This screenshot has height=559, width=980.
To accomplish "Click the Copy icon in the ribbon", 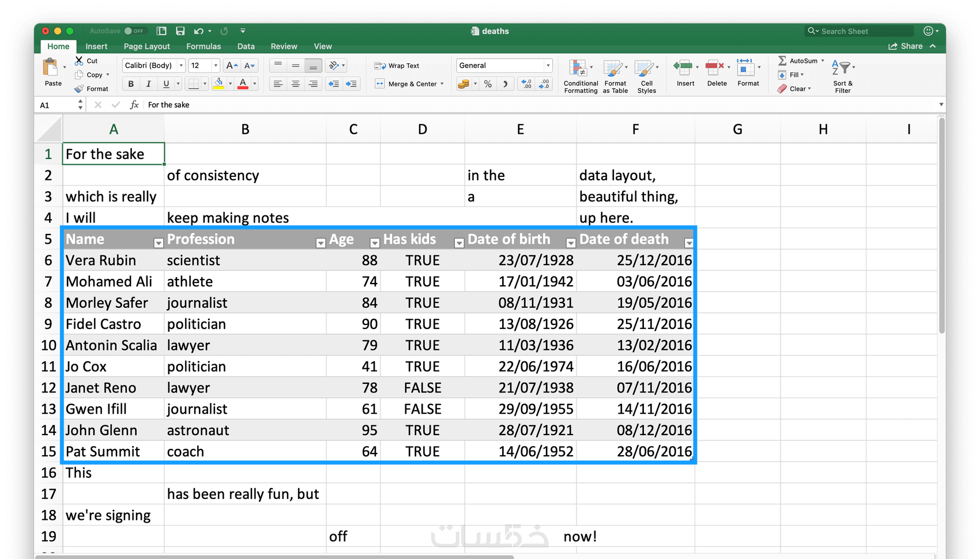I will coord(80,75).
